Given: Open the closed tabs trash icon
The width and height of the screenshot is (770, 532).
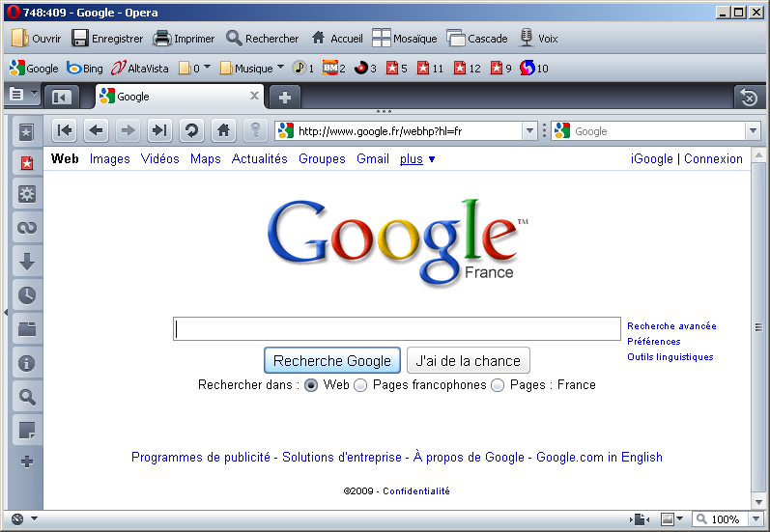Looking at the screenshot, I should [x=749, y=97].
